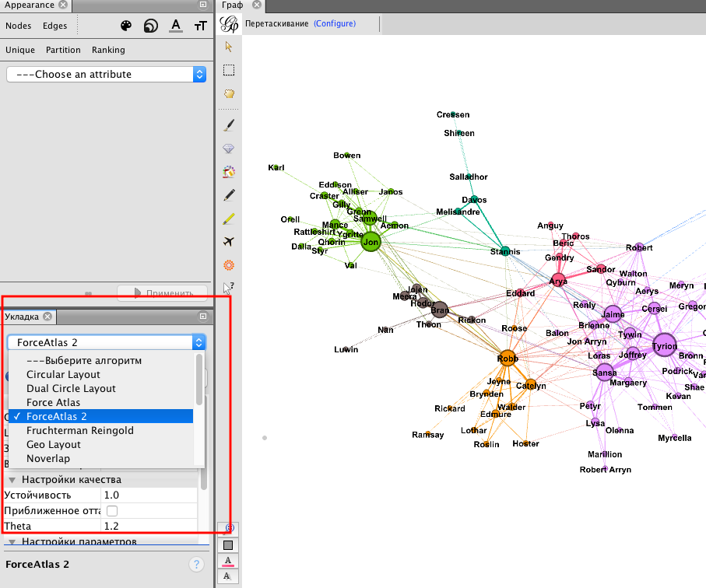Open the Choose an attribute dropdown
Image resolution: width=706 pixels, height=588 pixels.
coord(106,75)
